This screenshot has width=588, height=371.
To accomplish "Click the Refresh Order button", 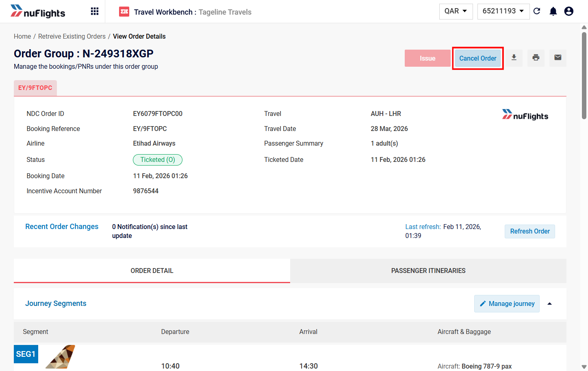I will pos(530,231).
